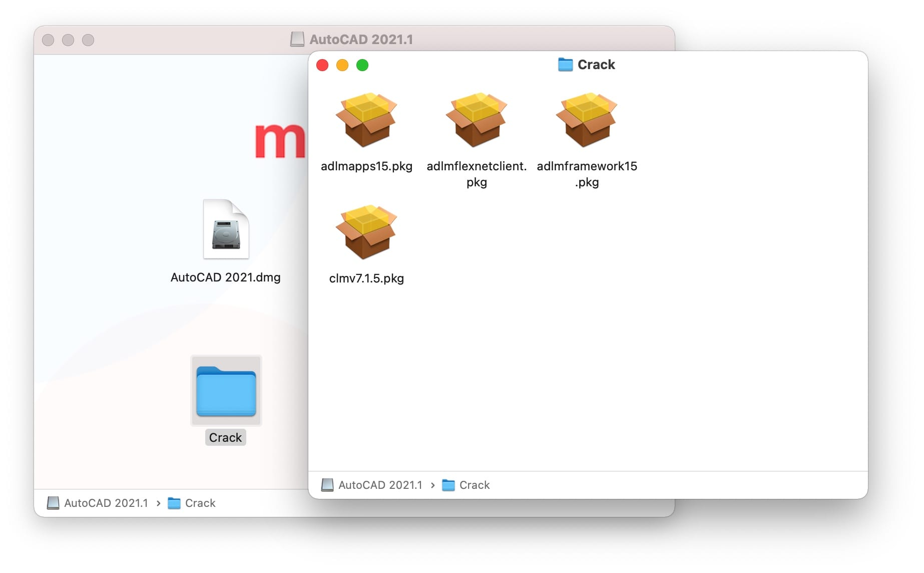
Task: Go to AutoCAD 2021.1 in Crack window path bar
Action: tap(380, 485)
